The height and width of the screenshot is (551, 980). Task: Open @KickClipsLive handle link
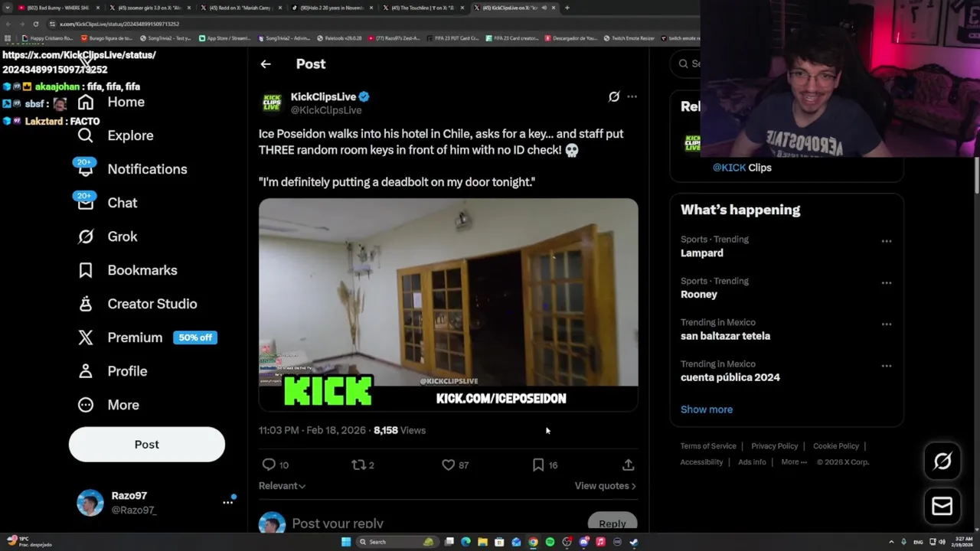(x=326, y=110)
